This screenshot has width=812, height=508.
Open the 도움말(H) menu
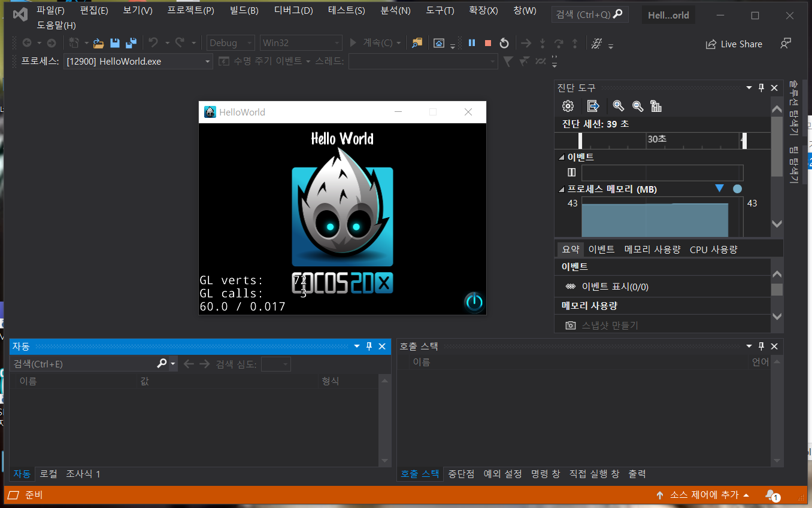[56, 25]
